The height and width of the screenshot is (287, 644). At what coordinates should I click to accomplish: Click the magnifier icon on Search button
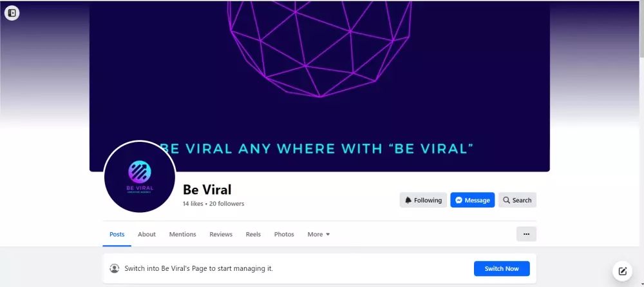coord(506,200)
